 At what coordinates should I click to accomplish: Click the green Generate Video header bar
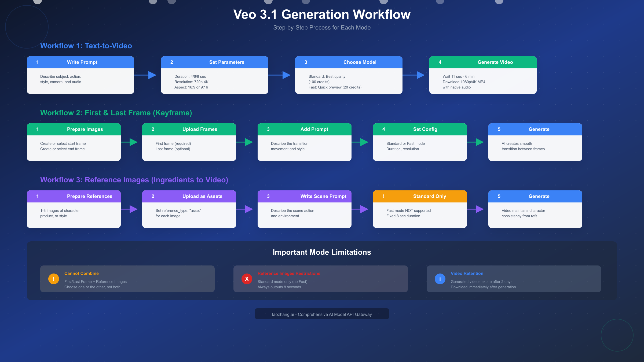(483, 62)
